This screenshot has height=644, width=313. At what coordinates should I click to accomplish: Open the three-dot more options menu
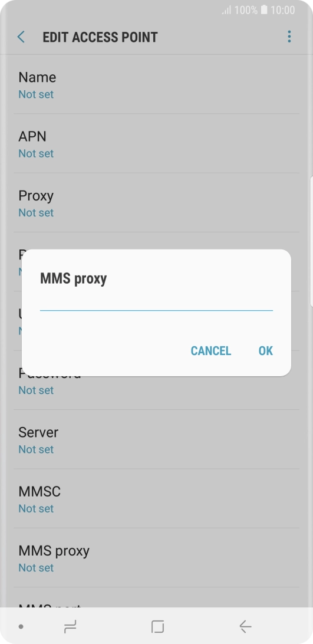coord(289,37)
